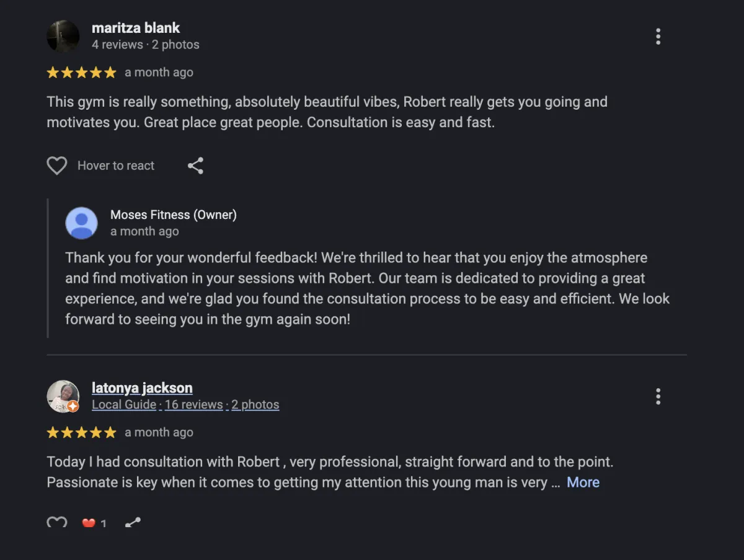The width and height of the screenshot is (744, 560).
Task: Open more options for maritza blank's review
Action: pyautogui.click(x=658, y=37)
